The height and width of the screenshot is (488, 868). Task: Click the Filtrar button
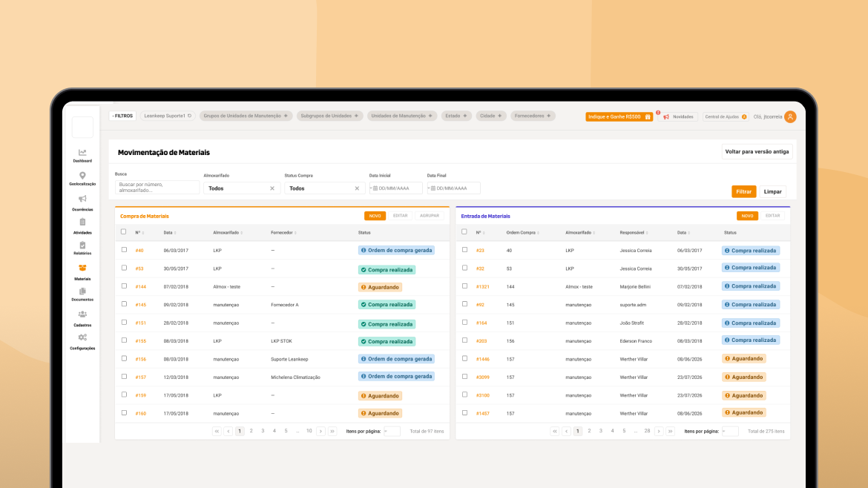click(x=744, y=191)
